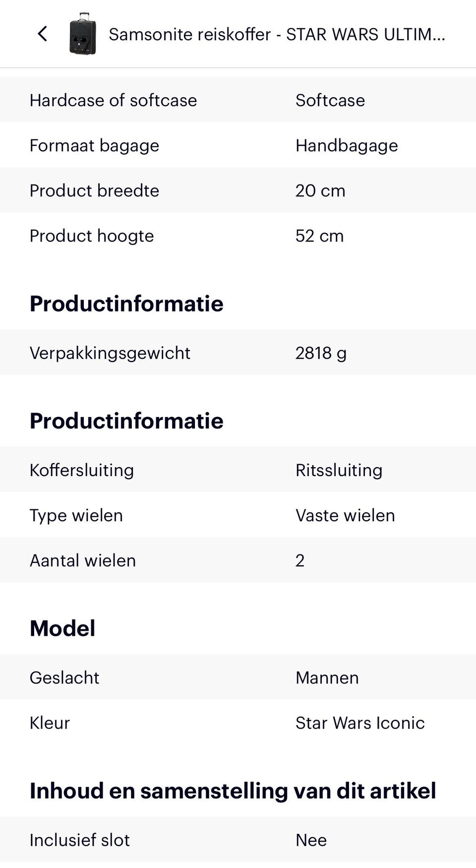The height and width of the screenshot is (868, 476).
Task: Tap the second Productinformatie heading
Action: click(x=126, y=421)
